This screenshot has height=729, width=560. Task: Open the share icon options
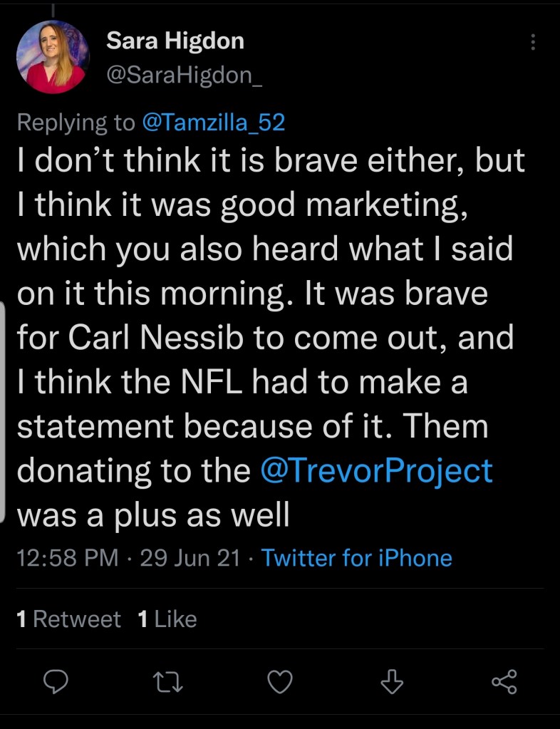point(504,683)
